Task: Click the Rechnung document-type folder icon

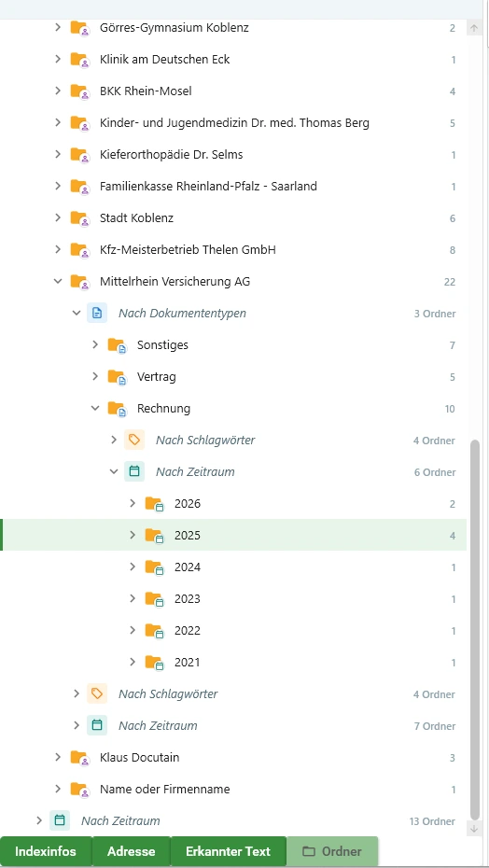Action: tap(117, 409)
